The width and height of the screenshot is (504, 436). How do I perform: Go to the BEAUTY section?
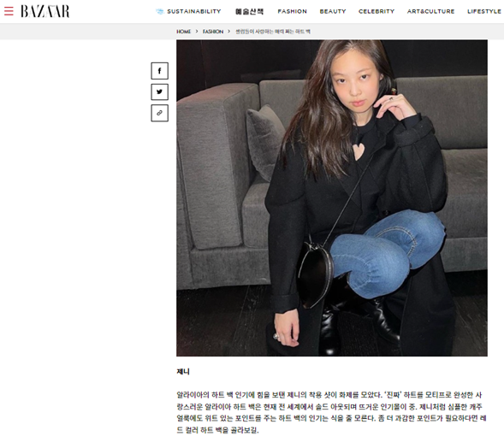click(333, 12)
